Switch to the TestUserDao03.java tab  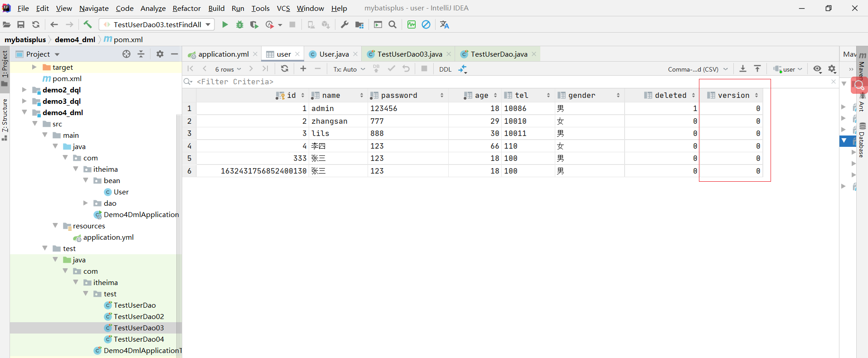pos(410,54)
